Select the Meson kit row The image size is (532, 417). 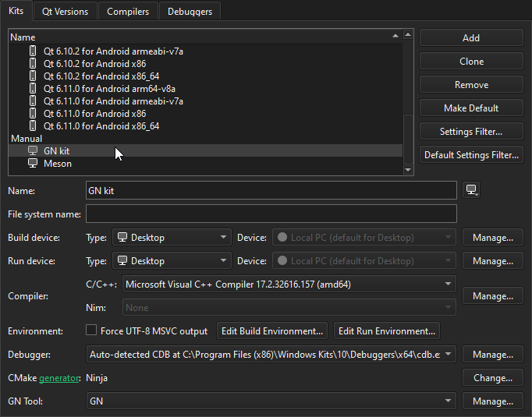click(x=206, y=164)
